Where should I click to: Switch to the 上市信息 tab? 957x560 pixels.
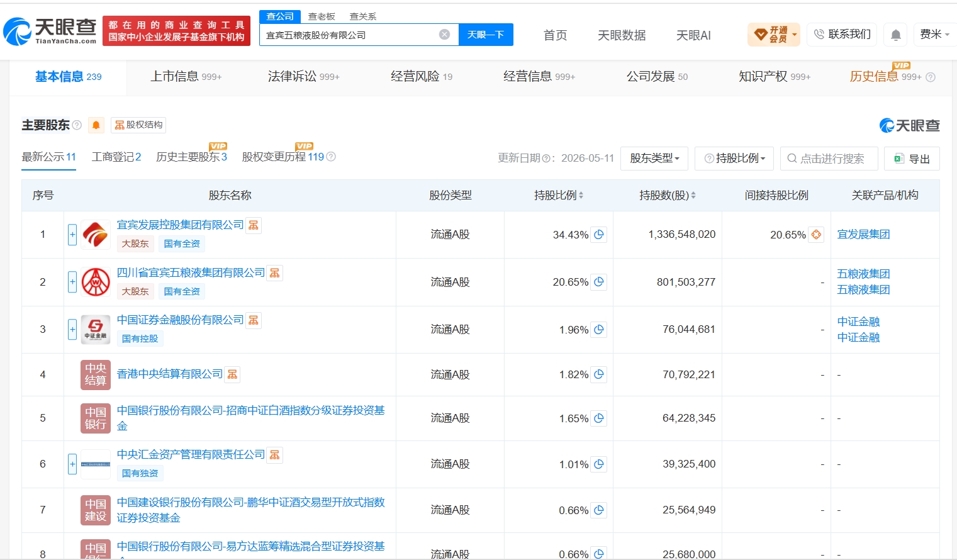click(x=186, y=77)
